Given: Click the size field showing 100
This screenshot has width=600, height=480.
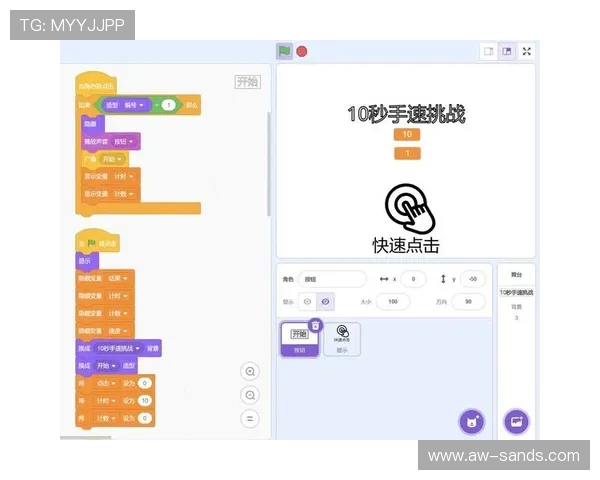Looking at the screenshot, I should (393, 302).
